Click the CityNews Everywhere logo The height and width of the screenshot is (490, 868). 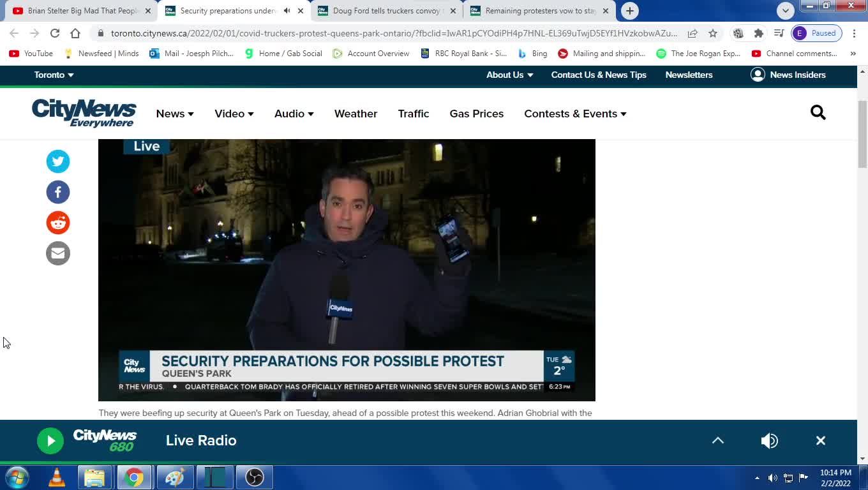coord(84,113)
